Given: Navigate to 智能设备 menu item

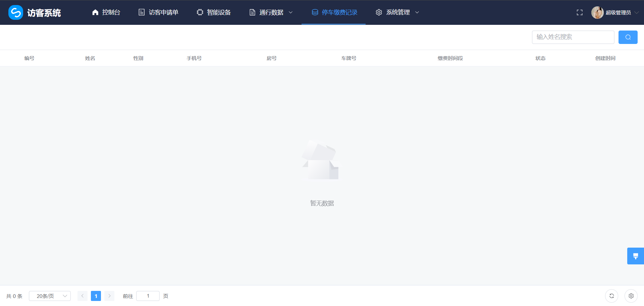Looking at the screenshot, I should (214, 12).
